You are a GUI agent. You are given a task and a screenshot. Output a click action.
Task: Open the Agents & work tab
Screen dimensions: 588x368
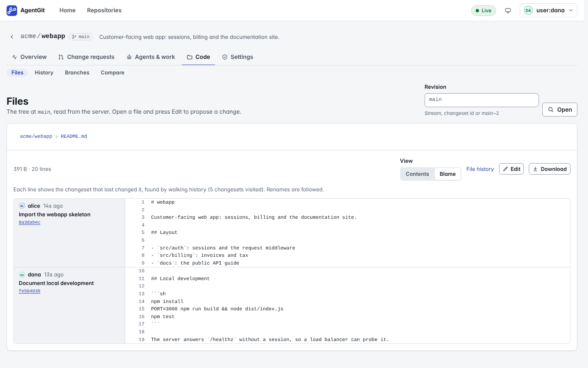[x=151, y=57]
